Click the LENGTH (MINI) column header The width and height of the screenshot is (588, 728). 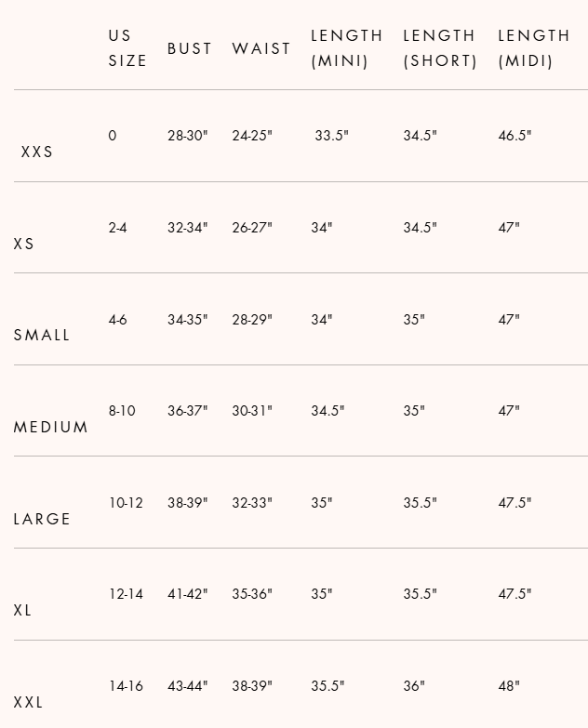[x=346, y=48]
